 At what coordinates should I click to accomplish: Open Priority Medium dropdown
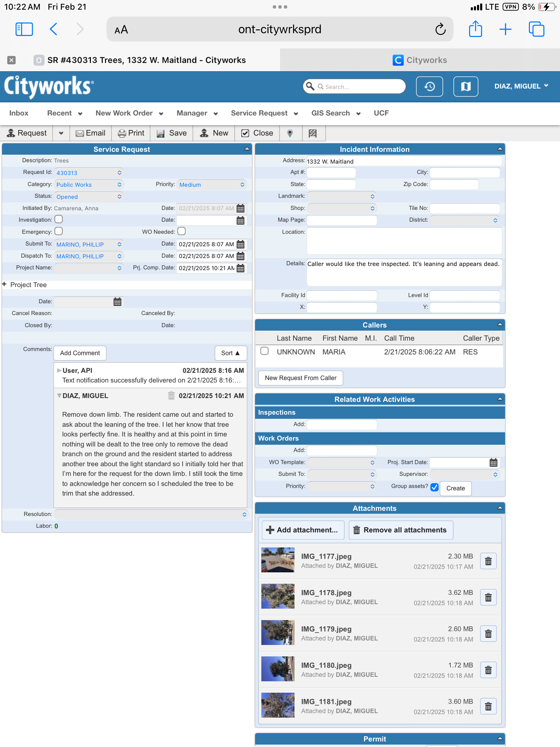click(x=212, y=185)
